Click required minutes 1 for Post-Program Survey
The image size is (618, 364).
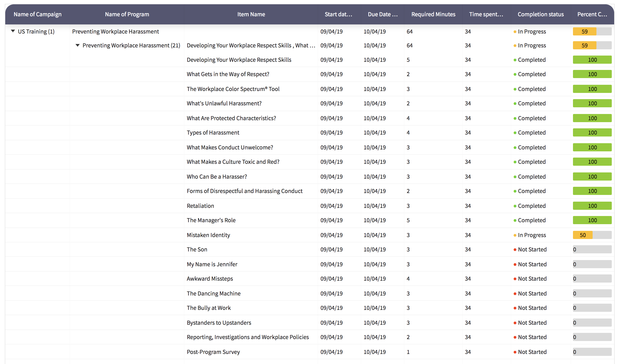(408, 352)
